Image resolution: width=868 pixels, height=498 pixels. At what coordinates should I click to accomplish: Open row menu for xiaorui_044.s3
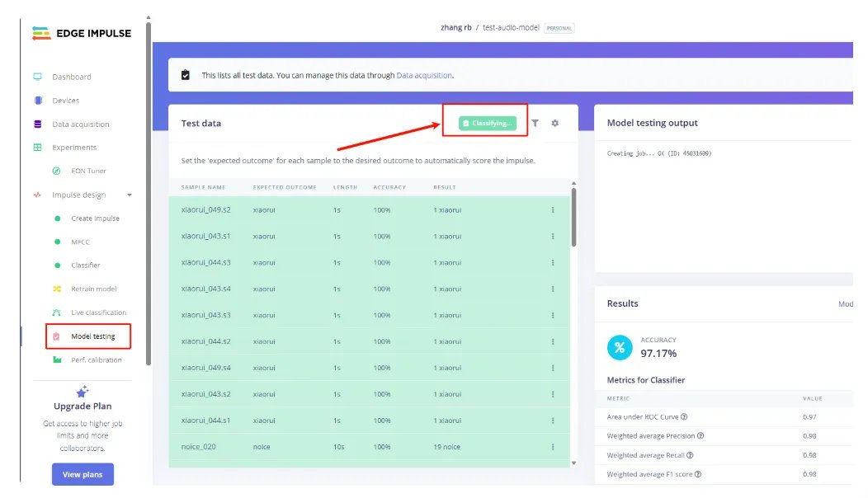pos(553,263)
